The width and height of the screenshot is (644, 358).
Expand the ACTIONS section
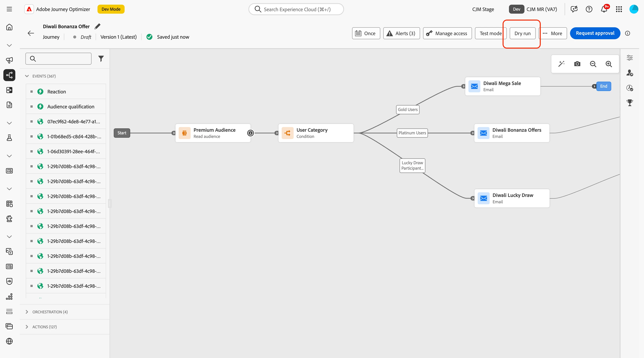[x=27, y=327]
